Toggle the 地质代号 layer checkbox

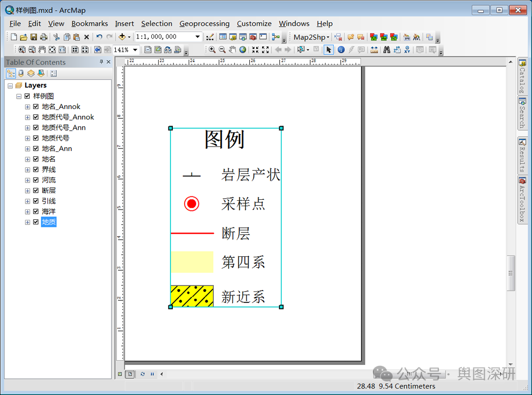pyautogui.click(x=35, y=138)
